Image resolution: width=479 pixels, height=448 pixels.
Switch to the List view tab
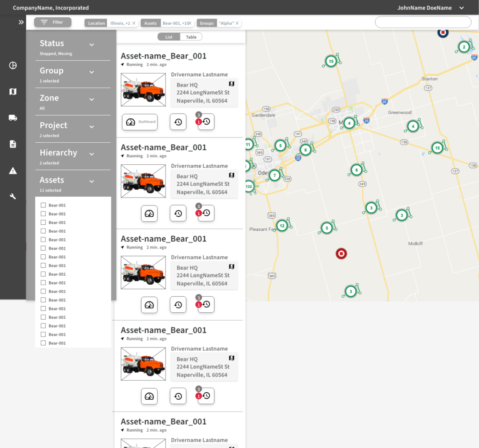tap(169, 37)
